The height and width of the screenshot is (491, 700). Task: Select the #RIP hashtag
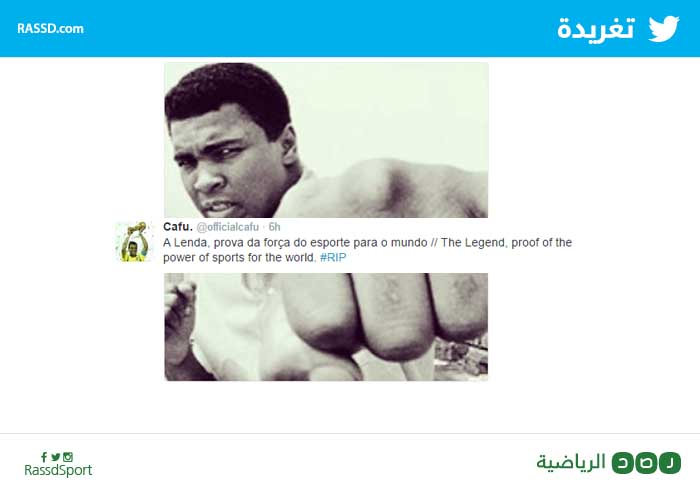(333, 258)
